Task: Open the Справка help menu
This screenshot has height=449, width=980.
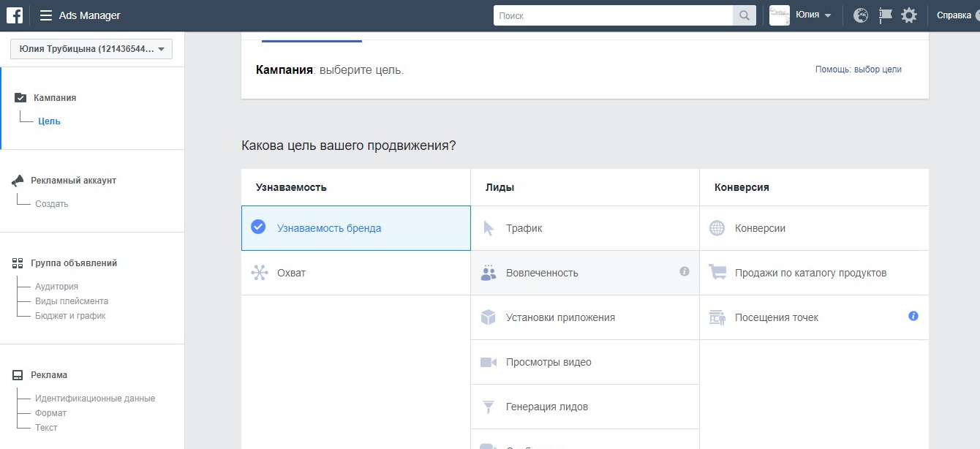Action: [954, 15]
